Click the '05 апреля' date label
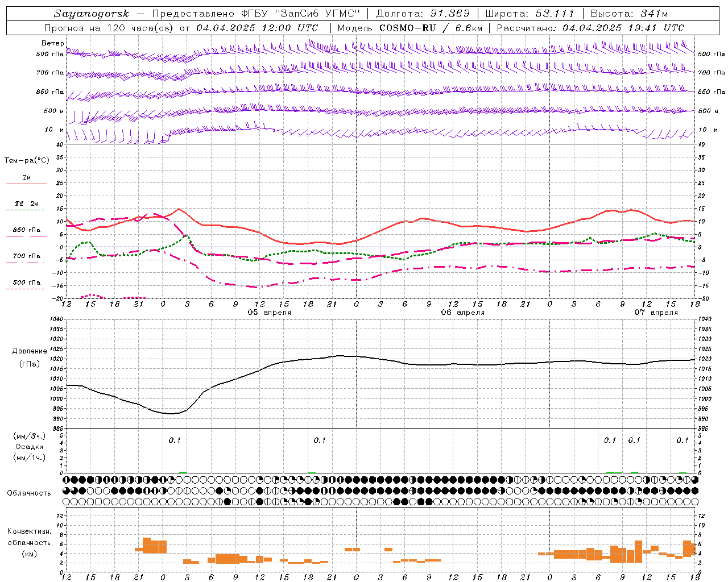The width and height of the screenshot is (728, 582). tap(270, 313)
